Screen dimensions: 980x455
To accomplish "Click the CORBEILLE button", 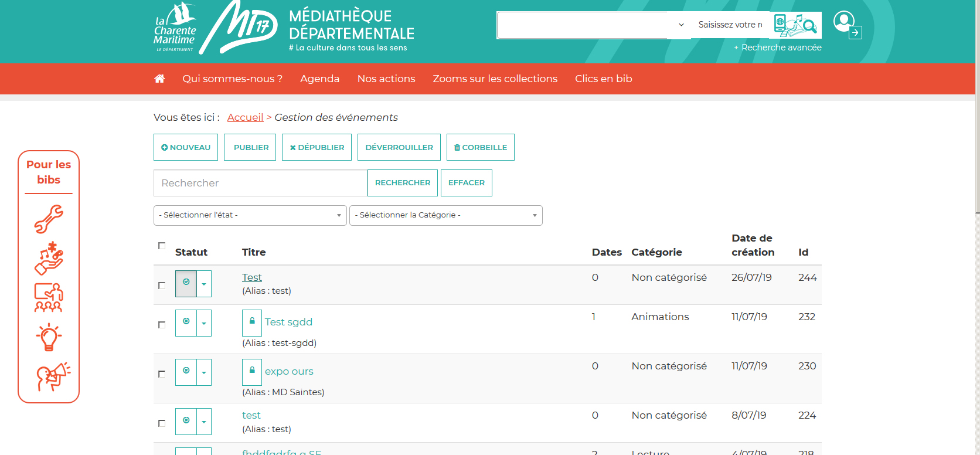I will [481, 147].
